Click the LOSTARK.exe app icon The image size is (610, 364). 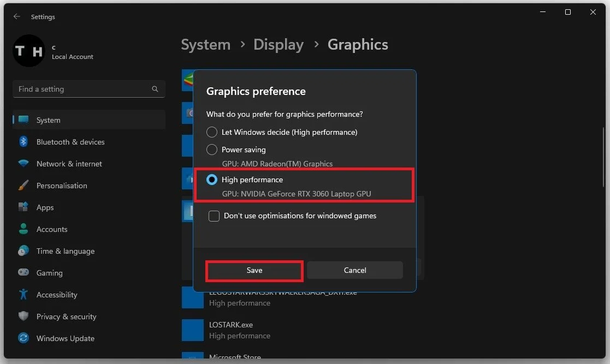tap(193, 330)
